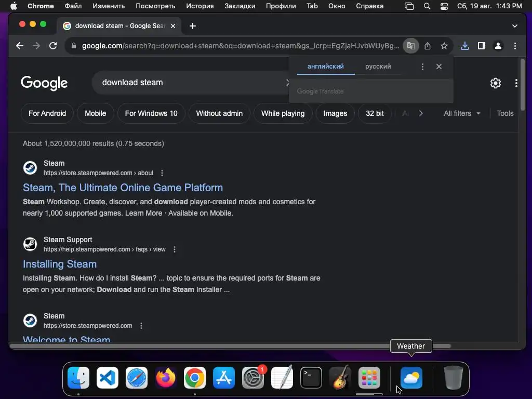Switch to Images results
The image size is (532, 399).
tap(335, 113)
